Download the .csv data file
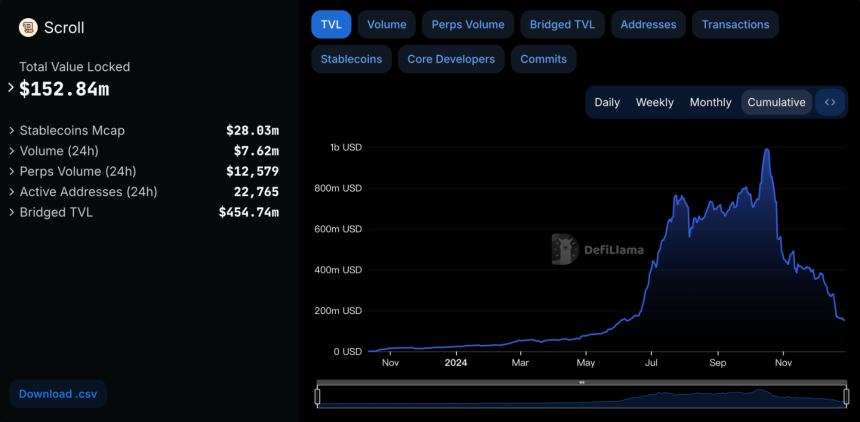The height and width of the screenshot is (422, 860). click(x=58, y=393)
